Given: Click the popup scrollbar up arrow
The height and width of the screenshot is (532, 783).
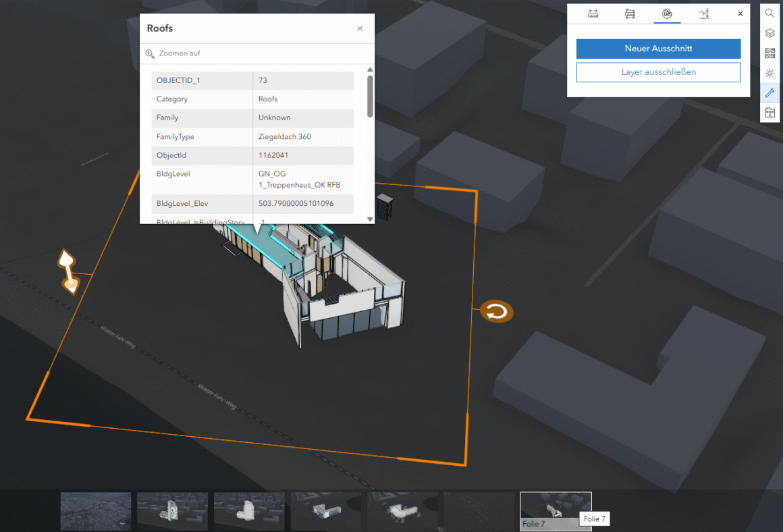Looking at the screenshot, I should pos(370,70).
